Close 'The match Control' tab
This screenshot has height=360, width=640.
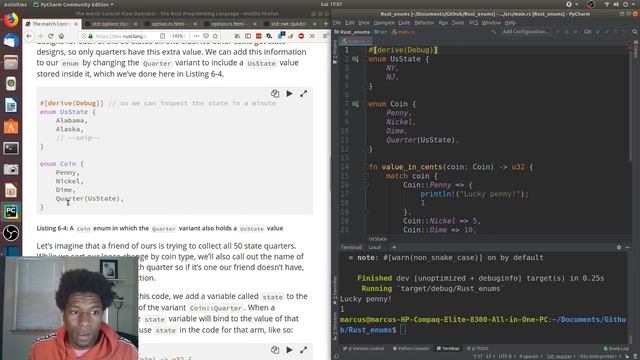pyautogui.click(x=76, y=24)
